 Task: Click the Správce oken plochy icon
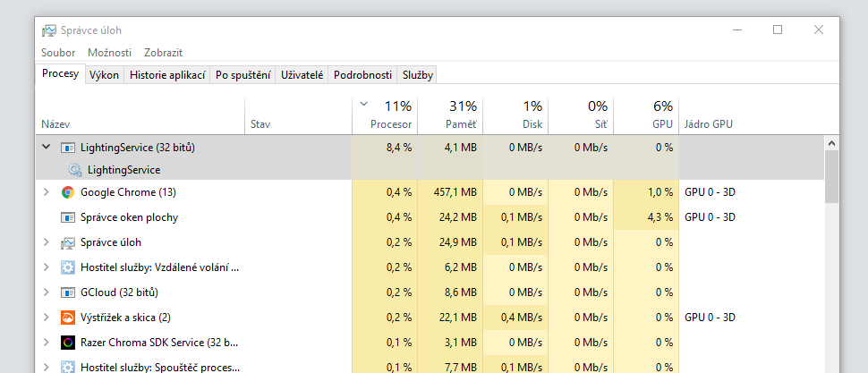coord(68,217)
